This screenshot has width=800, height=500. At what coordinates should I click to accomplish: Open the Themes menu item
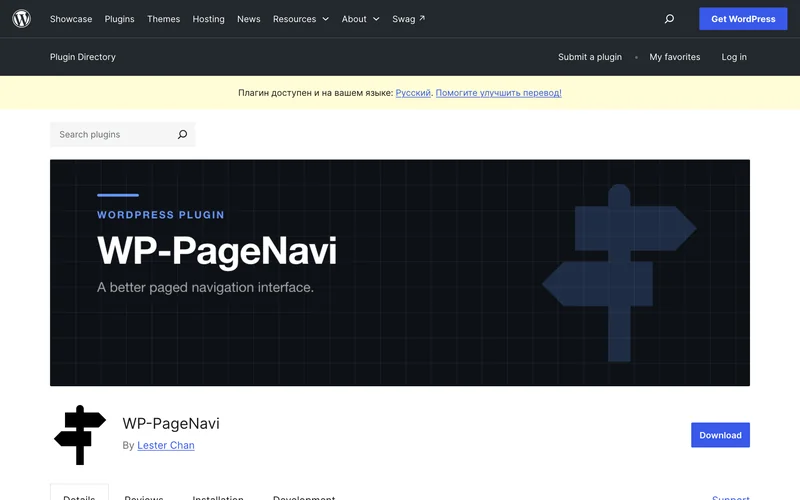(x=163, y=19)
